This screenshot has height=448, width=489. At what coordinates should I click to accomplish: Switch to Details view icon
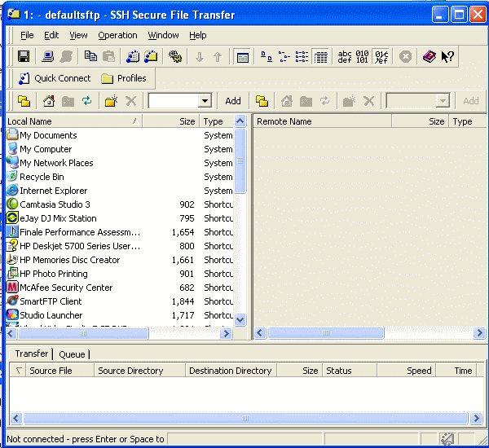click(320, 57)
